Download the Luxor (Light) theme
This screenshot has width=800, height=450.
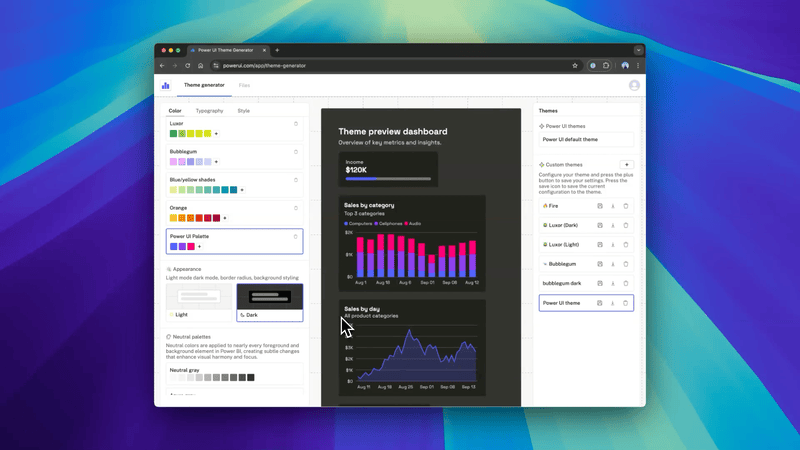[x=613, y=245]
